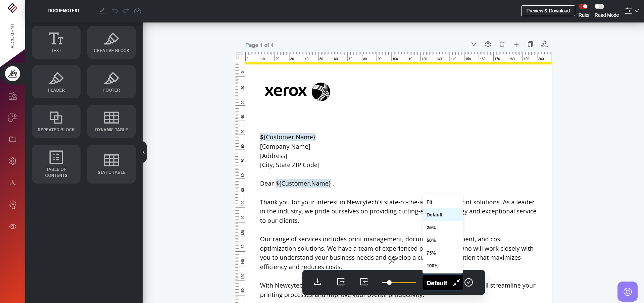This screenshot has height=303, width=644.
Task: Choose Fit from zoom menu
Action: (x=430, y=202)
